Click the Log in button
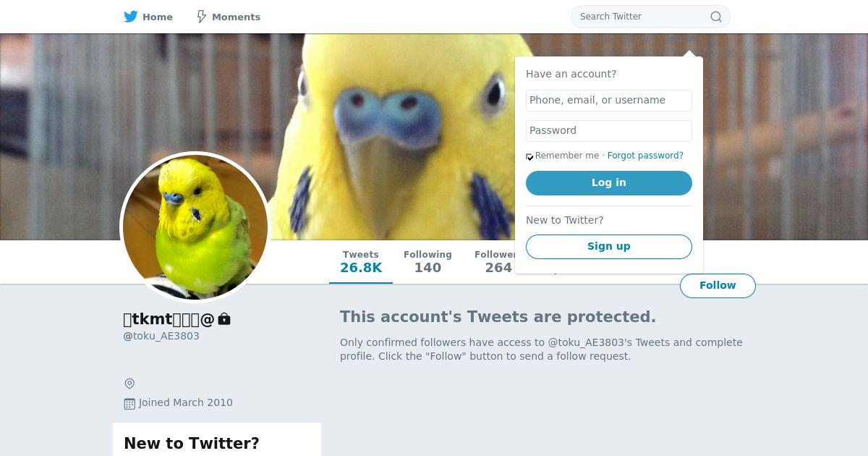The height and width of the screenshot is (456, 868). click(x=609, y=183)
